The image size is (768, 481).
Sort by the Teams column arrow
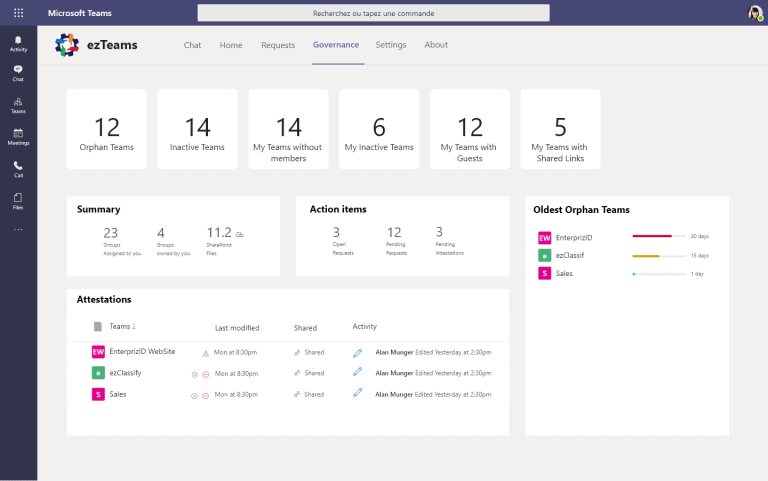(134, 326)
